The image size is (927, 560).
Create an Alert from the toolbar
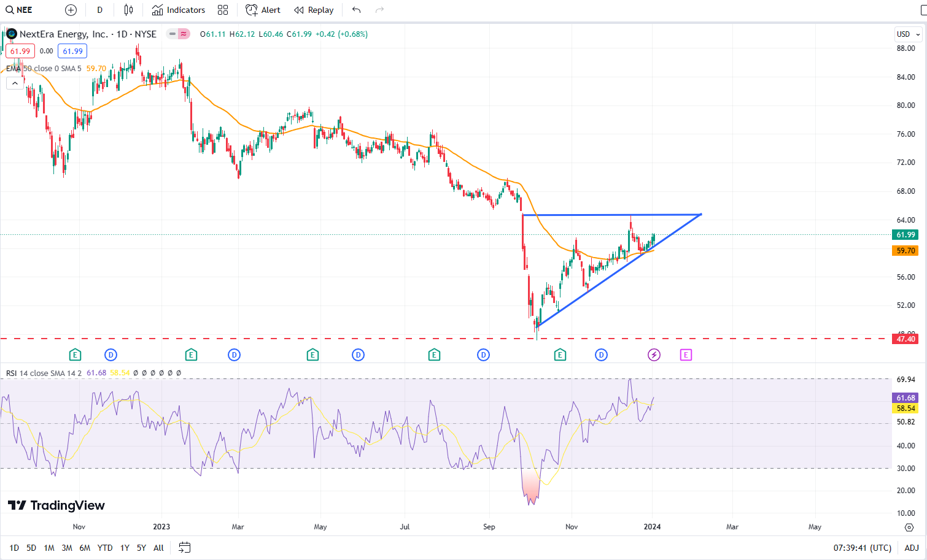click(x=263, y=10)
